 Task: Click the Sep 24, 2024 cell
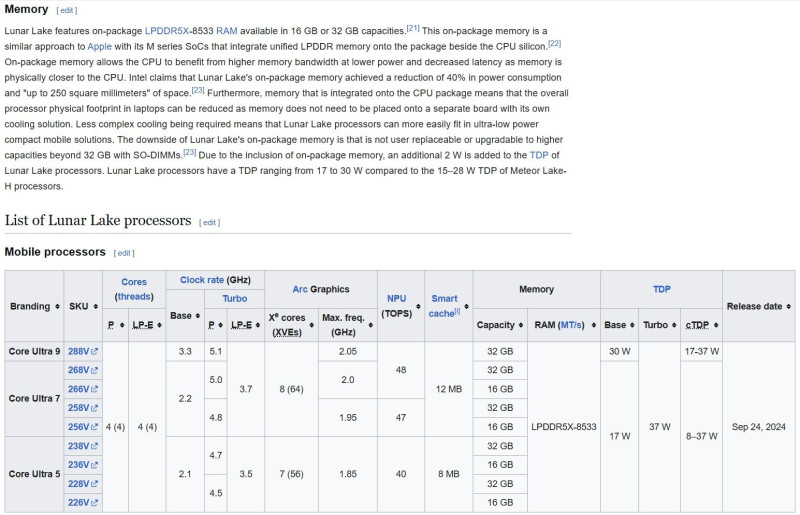pos(759,427)
